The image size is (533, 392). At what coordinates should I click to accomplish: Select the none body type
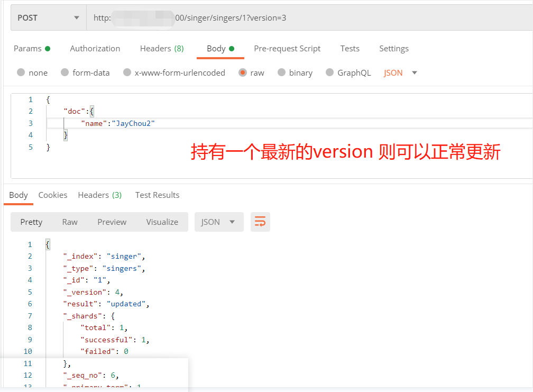tap(32, 73)
